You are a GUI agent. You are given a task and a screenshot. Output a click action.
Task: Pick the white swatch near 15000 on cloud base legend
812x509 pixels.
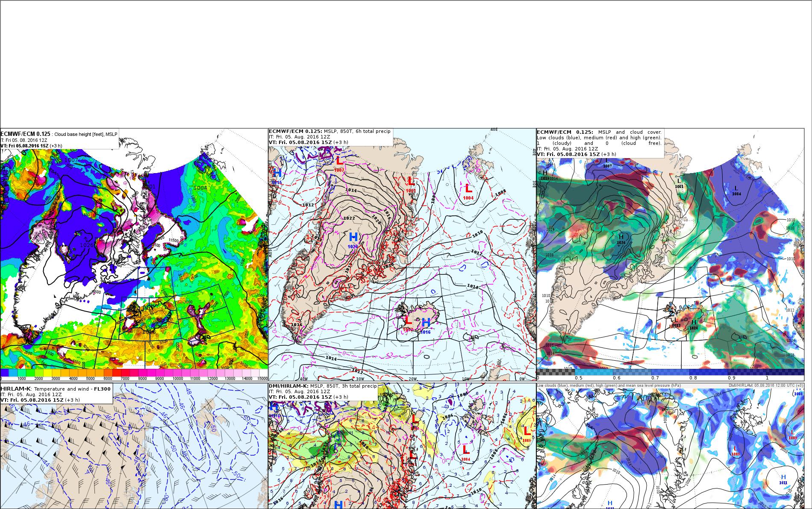263,373
